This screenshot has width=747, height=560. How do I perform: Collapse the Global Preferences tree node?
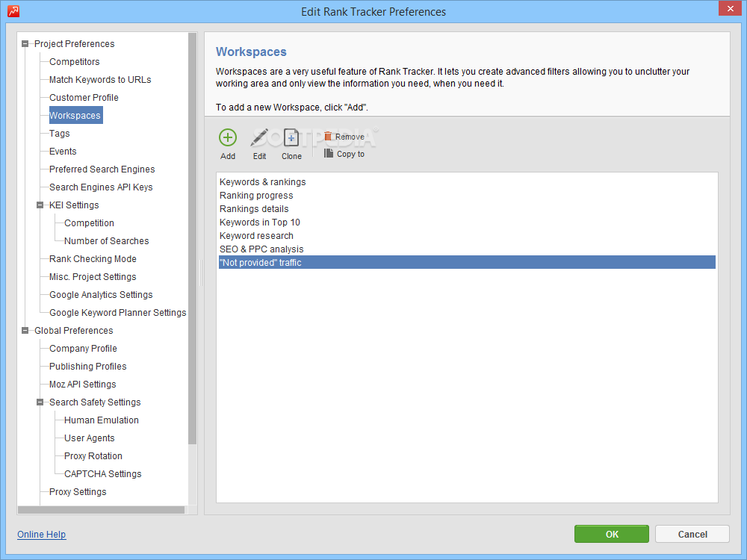coord(25,331)
